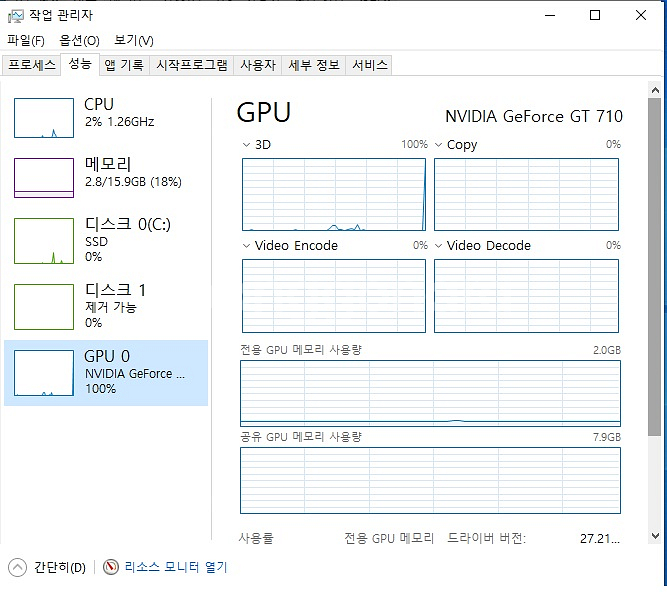The height and width of the screenshot is (592, 667).
Task: Click the NVIDIA GeForce GT 710 title
Action: tap(534, 116)
